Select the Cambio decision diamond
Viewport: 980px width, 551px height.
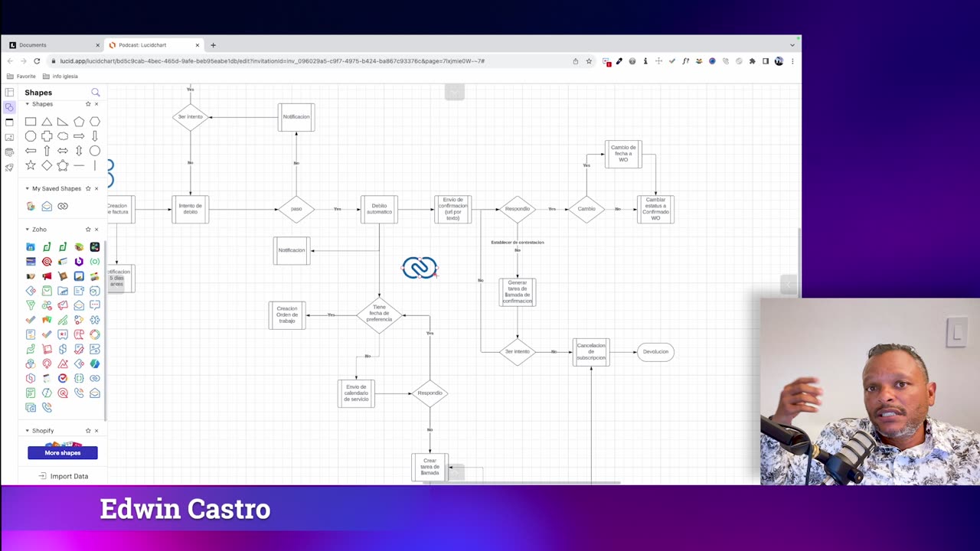(x=586, y=209)
